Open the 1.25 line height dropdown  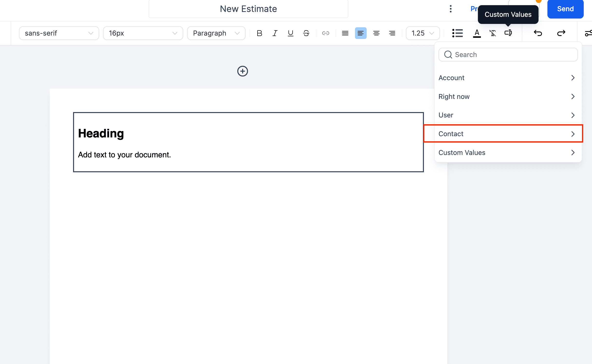[423, 33]
